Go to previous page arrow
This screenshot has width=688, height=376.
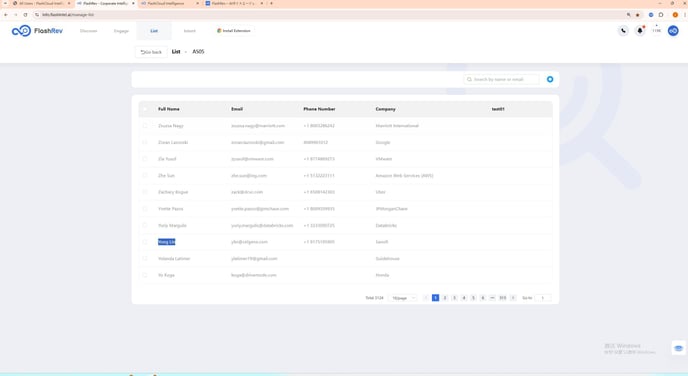point(426,298)
